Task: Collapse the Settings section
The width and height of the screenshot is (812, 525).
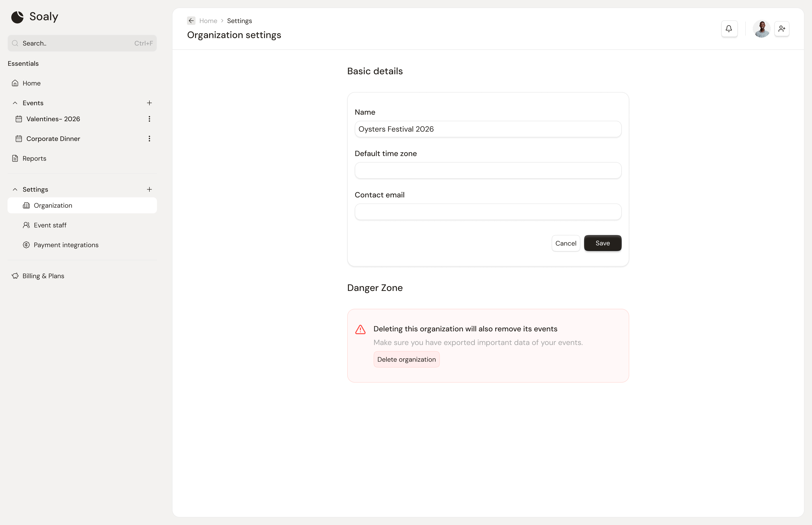Action: click(15, 189)
